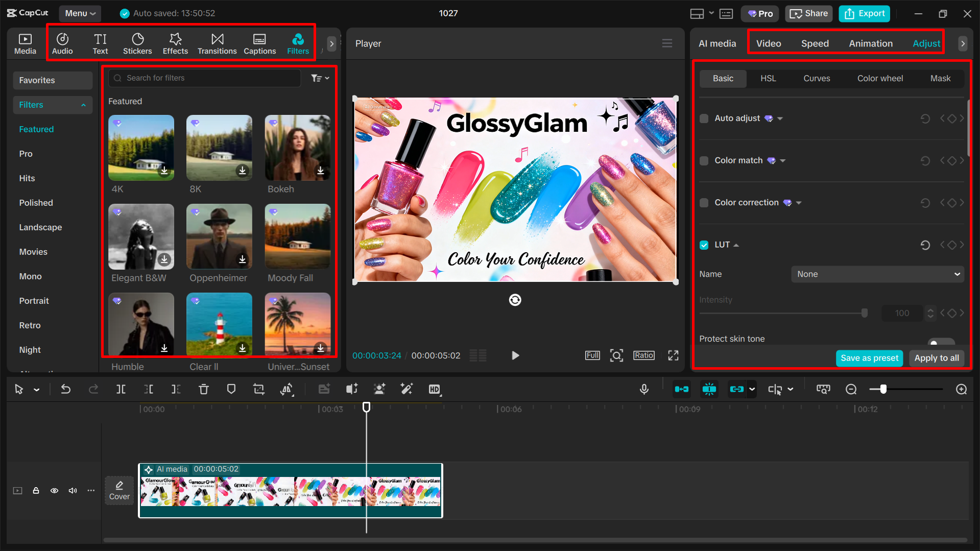Collapse the Filters section in the sidebar
The image size is (980, 551).
pos(83,105)
